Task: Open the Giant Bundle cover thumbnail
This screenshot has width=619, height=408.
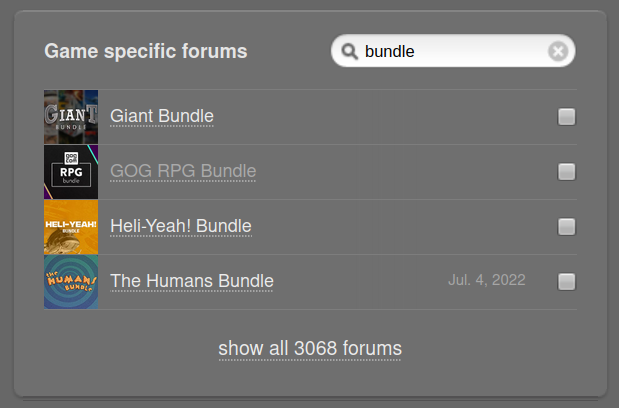Action: tap(71, 117)
